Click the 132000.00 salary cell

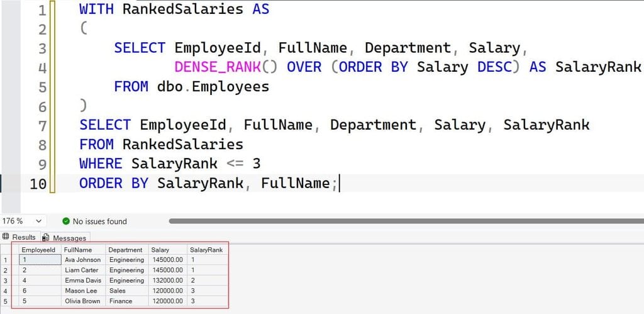(x=167, y=280)
